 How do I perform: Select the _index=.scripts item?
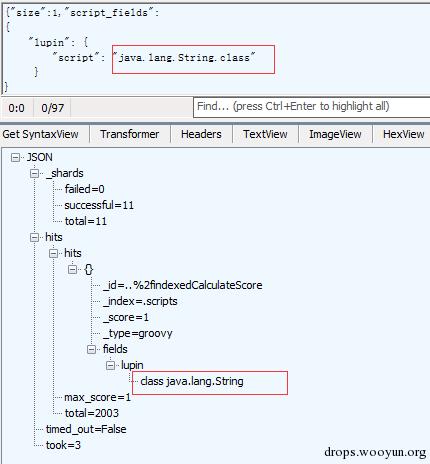140,301
